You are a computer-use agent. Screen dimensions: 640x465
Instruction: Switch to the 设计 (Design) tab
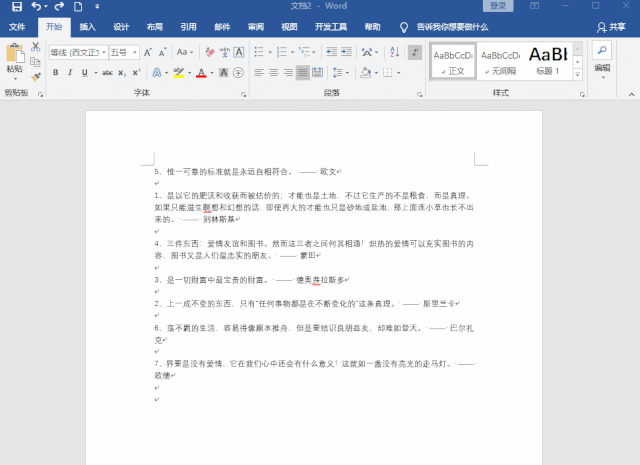[x=121, y=27]
